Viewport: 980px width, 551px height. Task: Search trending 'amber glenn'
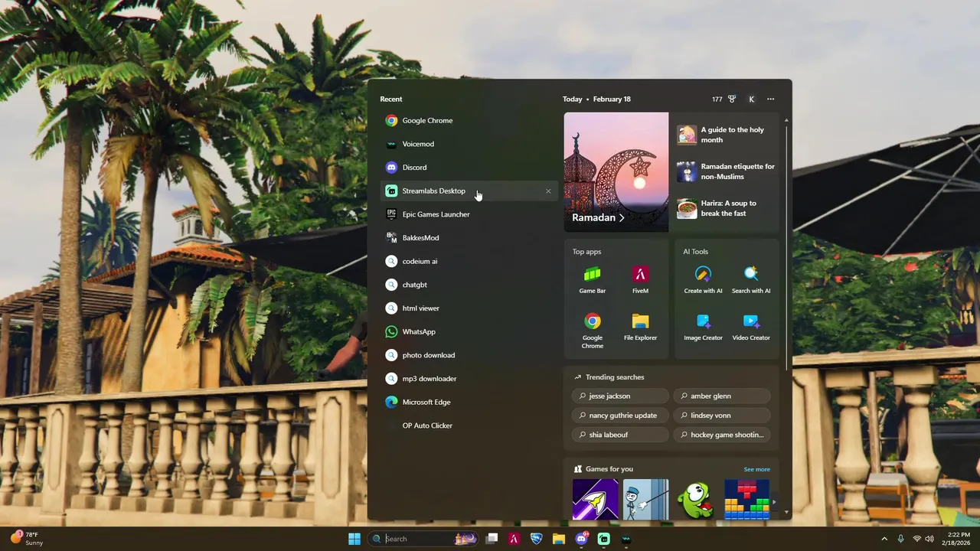click(x=722, y=396)
